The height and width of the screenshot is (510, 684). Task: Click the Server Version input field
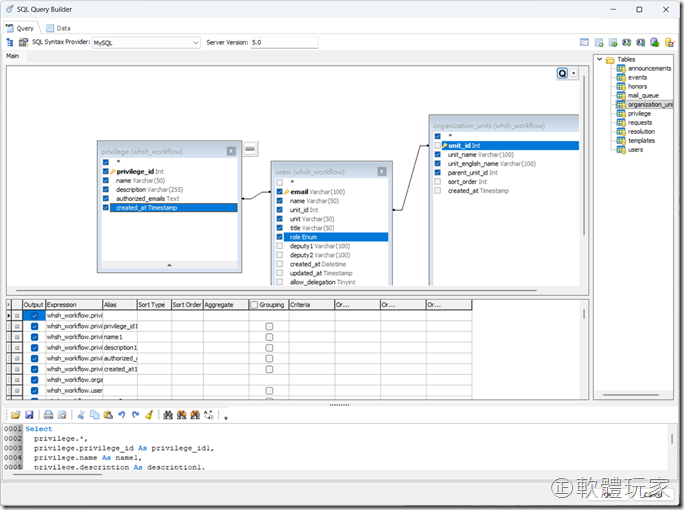click(x=283, y=43)
